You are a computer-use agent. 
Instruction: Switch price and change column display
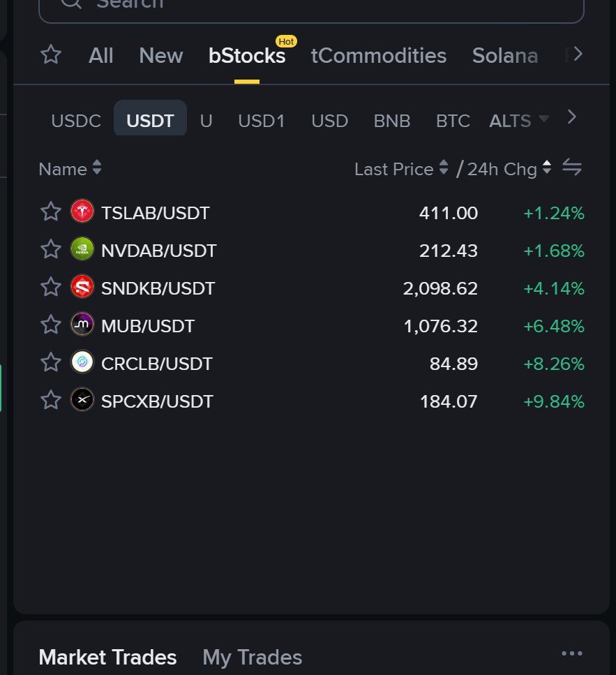(571, 168)
